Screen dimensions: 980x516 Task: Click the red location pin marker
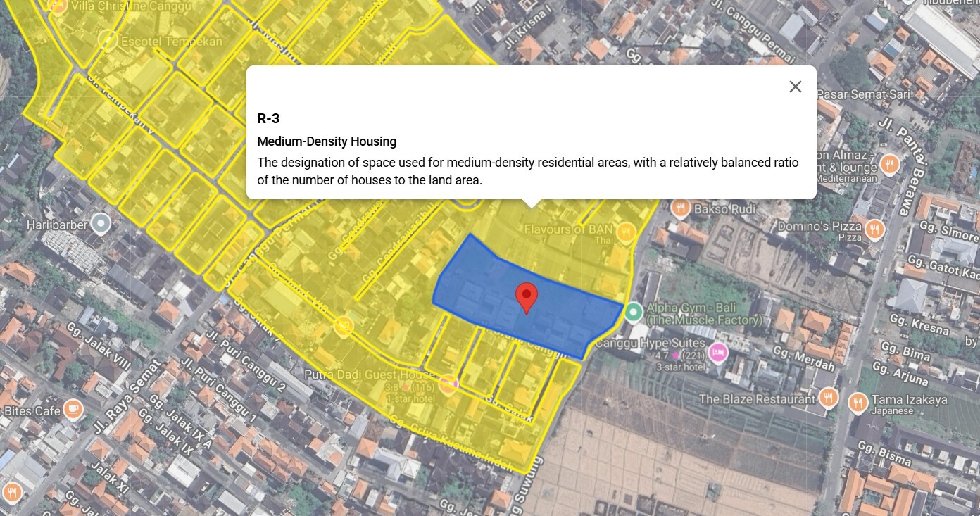tap(526, 297)
